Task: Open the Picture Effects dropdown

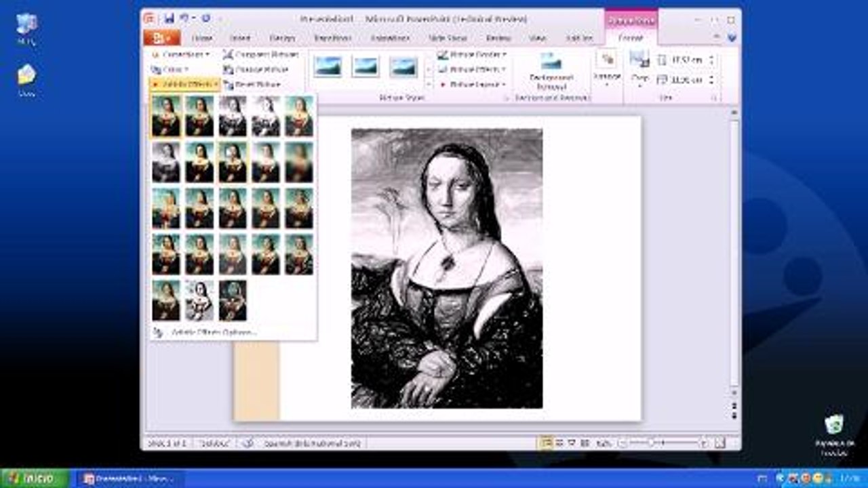Action: (x=473, y=69)
